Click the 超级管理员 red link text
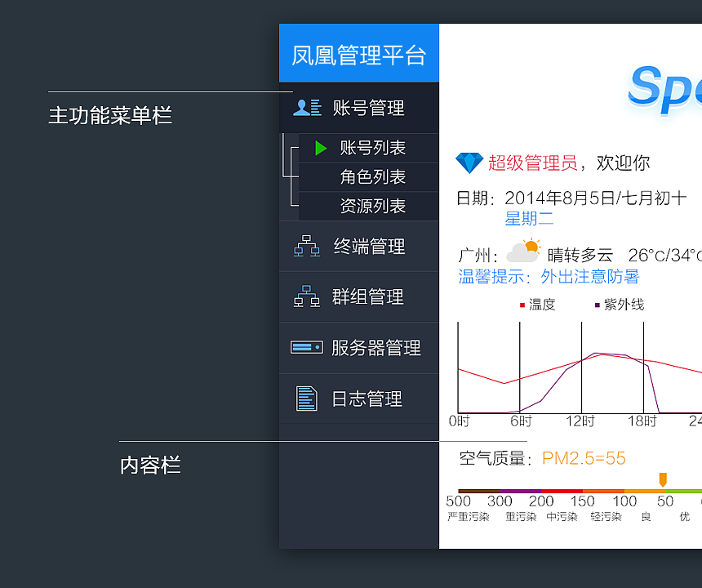 (532, 163)
